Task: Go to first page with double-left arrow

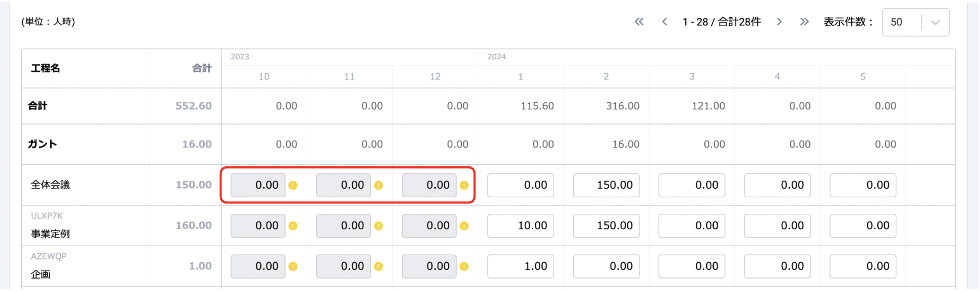Action: (x=639, y=22)
